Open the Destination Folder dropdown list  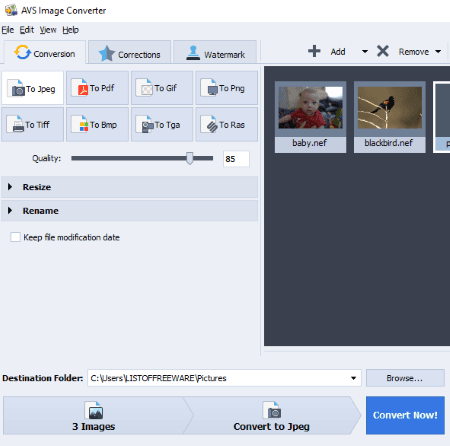point(353,378)
